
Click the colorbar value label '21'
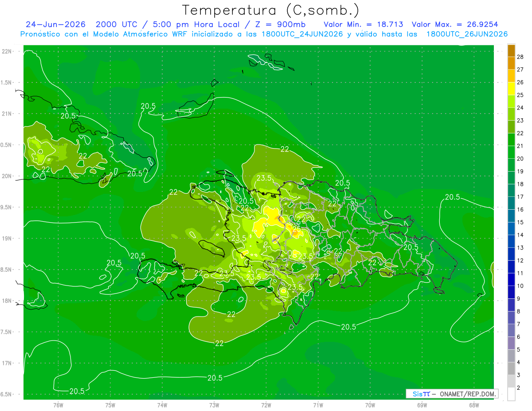520,146
